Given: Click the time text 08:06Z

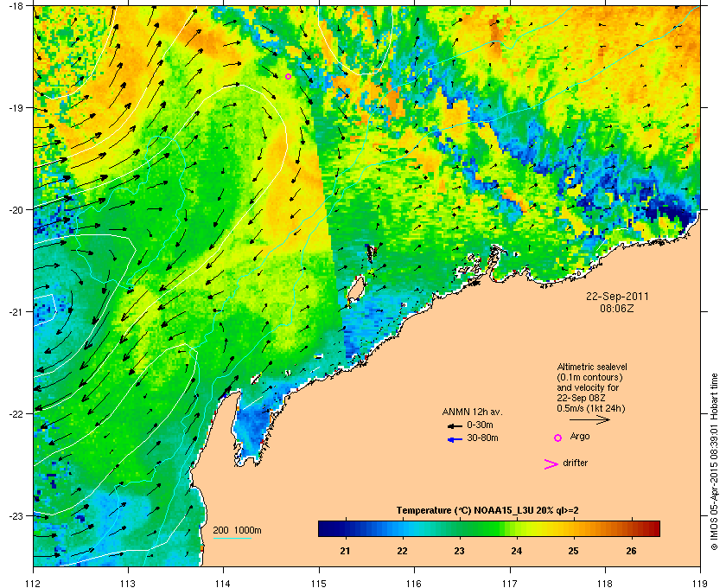Looking at the screenshot, I should pos(617,308).
